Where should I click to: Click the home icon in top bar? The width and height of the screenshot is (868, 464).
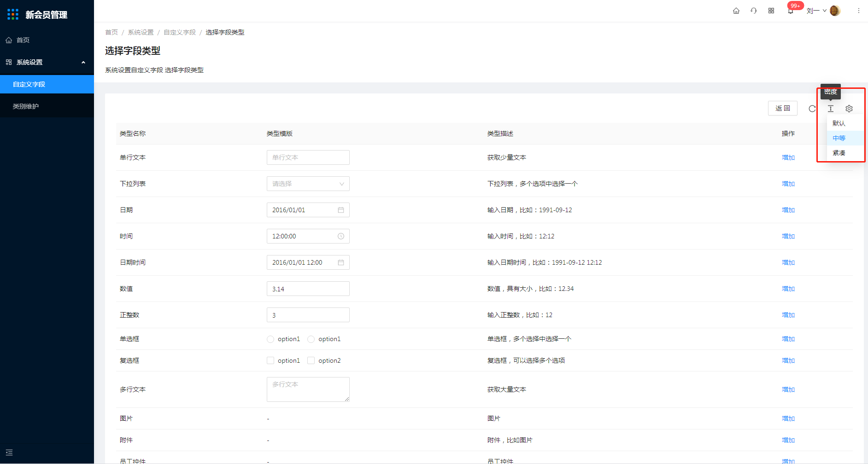pyautogui.click(x=736, y=11)
